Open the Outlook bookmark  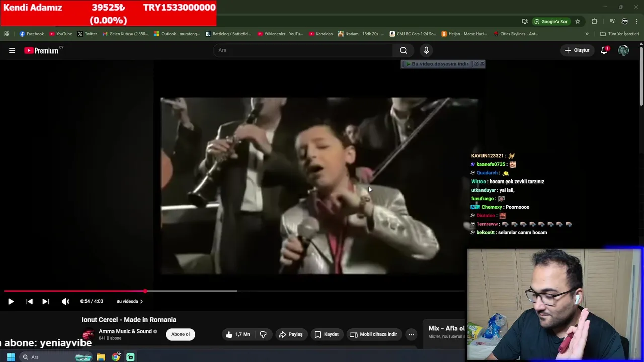(177, 34)
